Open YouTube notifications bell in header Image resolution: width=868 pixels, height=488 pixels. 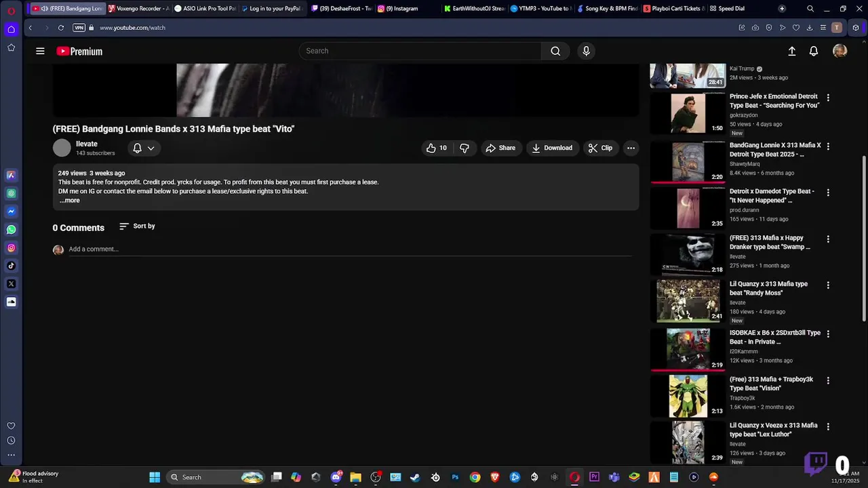(x=814, y=51)
